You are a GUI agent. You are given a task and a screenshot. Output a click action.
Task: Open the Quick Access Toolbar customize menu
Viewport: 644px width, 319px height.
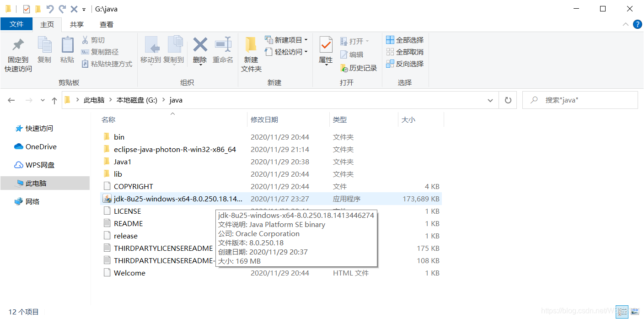coord(84,9)
